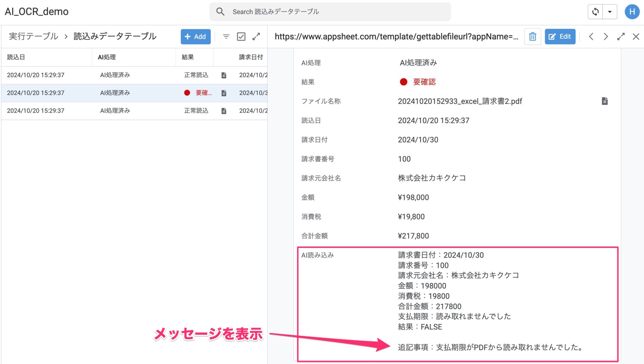This screenshot has height=364, width=644.
Task: Click the Edit button for this record
Action: coord(560,36)
